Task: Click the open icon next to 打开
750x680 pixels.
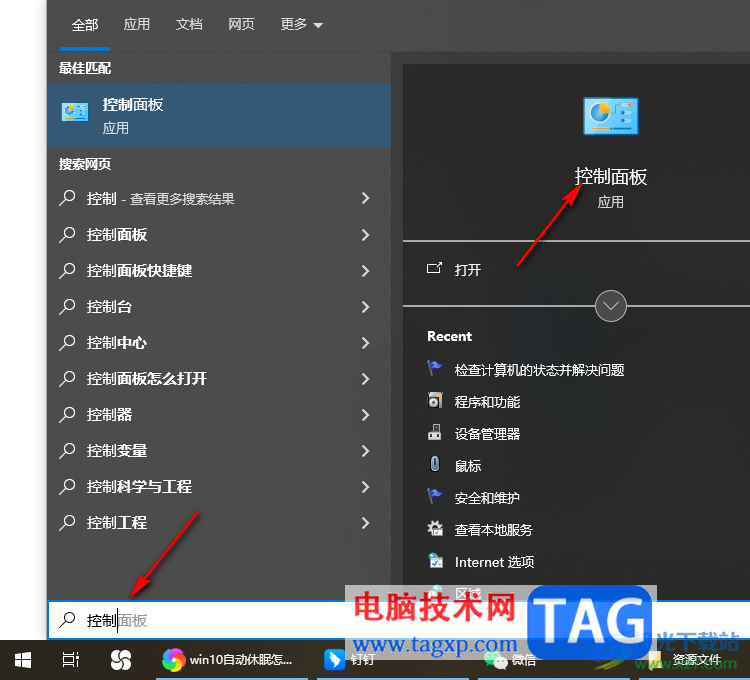Action: pos(434,268)
